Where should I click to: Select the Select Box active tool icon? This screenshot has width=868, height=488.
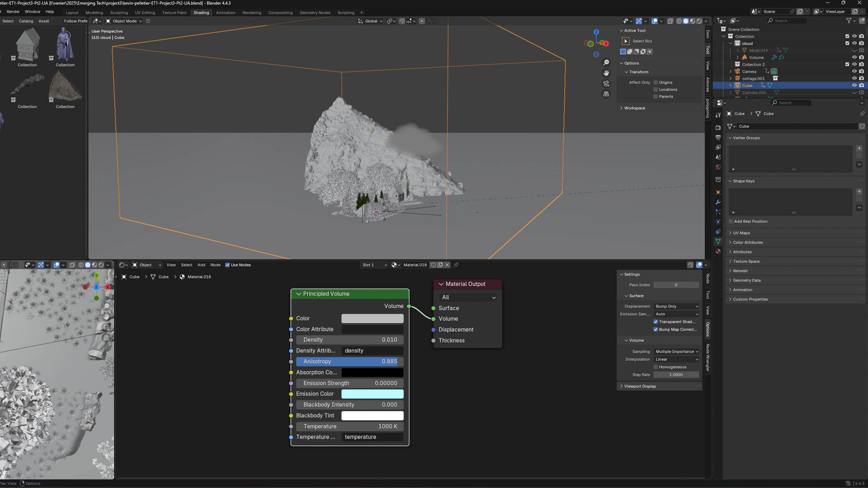(626, 41)
